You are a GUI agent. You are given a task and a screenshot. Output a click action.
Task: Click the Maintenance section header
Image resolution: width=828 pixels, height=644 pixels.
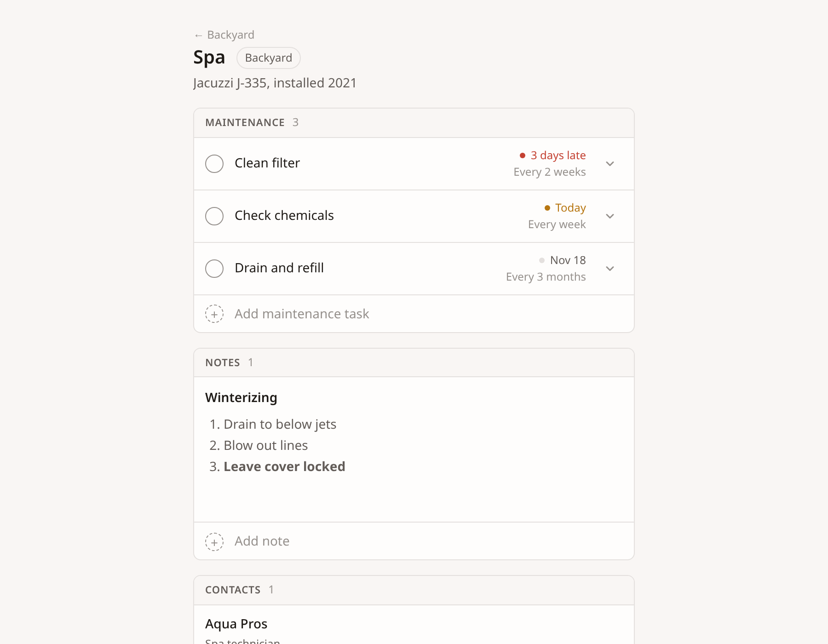click(414, 123)
